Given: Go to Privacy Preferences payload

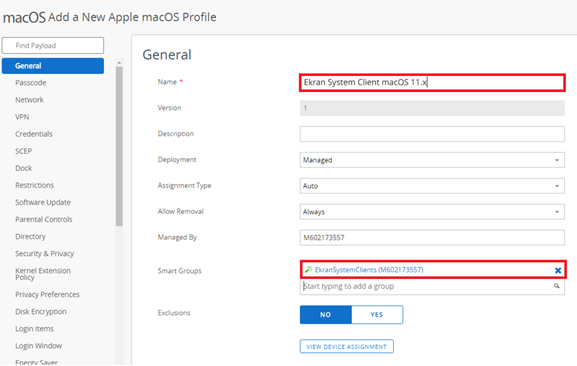Looking at the screenshot, I should coord(47,294).
